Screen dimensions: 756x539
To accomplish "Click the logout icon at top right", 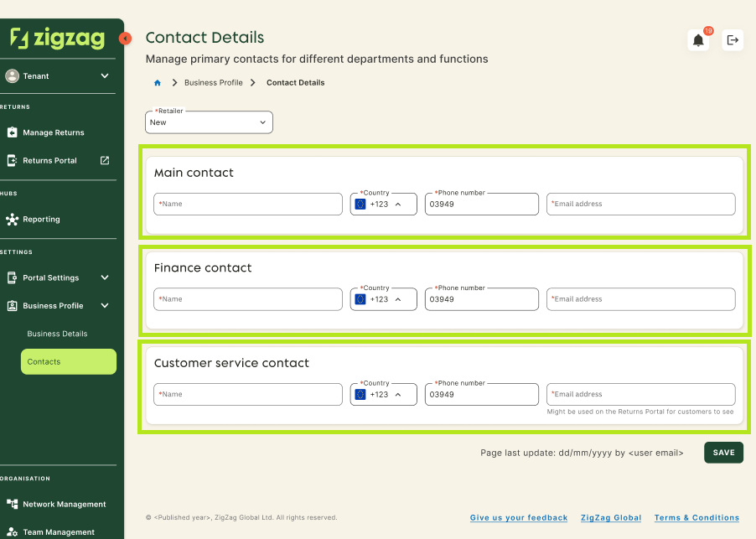I will [x=733, y=39].
